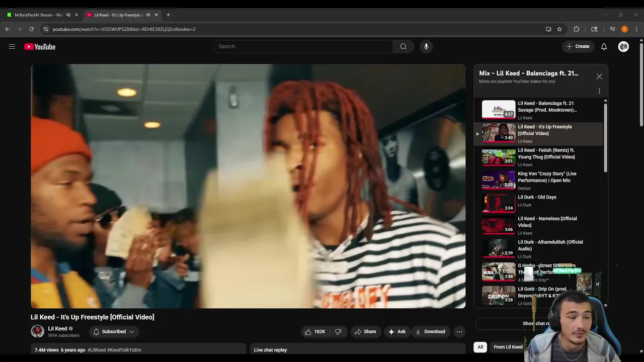Click the Mix - Lil Keed - Balenciaga playlist title

(529, 73)
